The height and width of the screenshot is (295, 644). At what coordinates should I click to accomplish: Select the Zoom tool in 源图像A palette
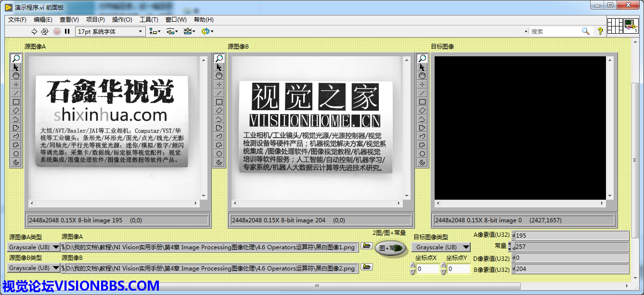(x=16, y=58)
